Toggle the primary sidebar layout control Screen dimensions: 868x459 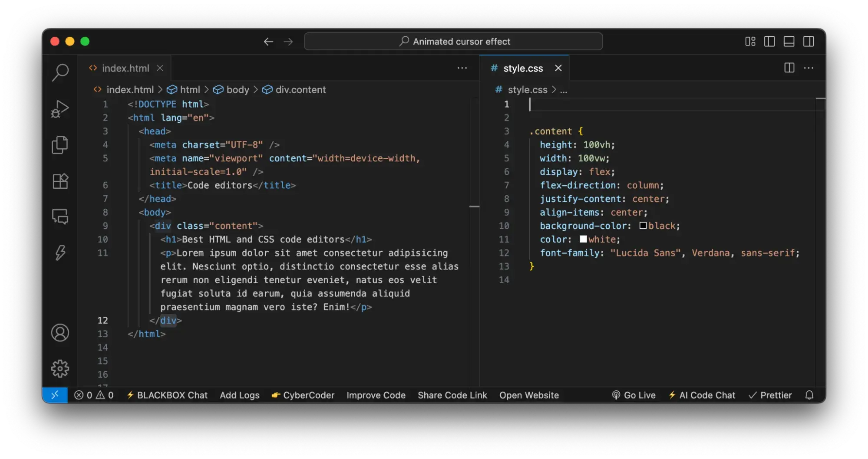[769, 41]
